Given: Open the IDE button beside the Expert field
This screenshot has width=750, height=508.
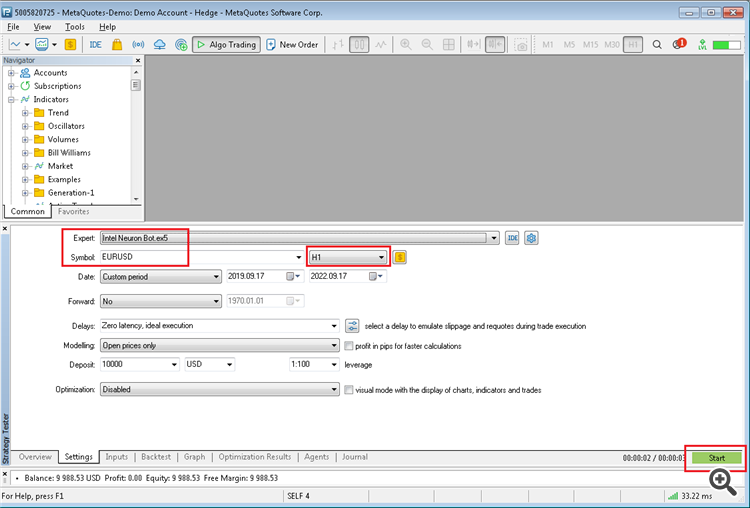Looking at the screenshot, I should 512,238.
